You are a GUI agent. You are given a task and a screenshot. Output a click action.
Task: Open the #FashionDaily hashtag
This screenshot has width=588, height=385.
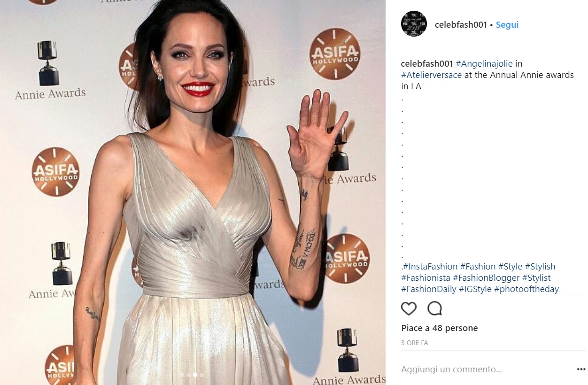[x=429, y=289]
